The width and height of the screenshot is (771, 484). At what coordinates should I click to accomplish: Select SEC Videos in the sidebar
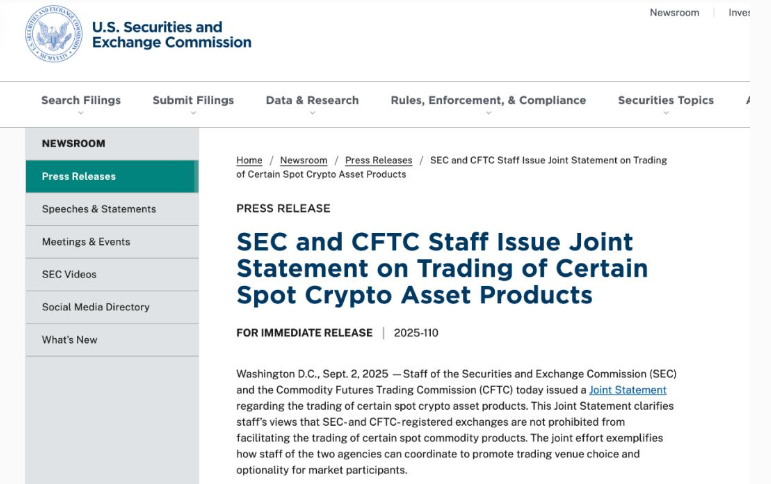tap(112, 274)
